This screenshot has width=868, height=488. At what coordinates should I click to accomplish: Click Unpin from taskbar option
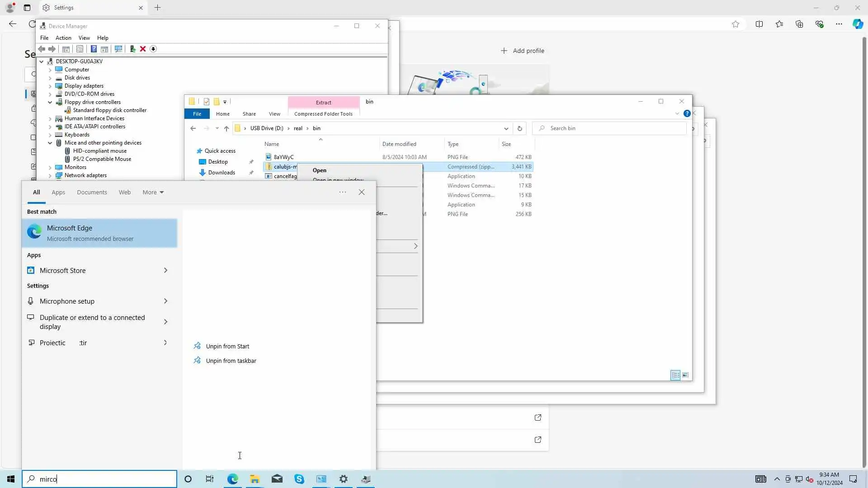pos(231,361)
